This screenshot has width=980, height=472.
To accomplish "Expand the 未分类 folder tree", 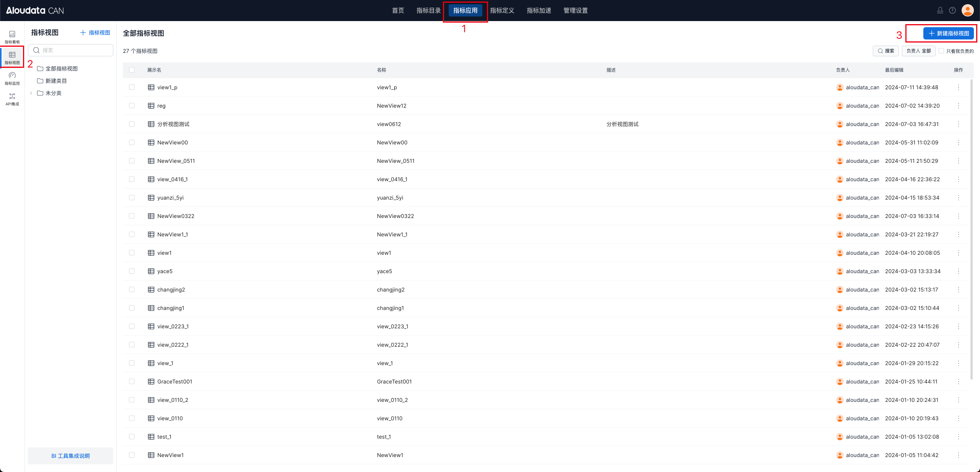I will coord(31,93).
